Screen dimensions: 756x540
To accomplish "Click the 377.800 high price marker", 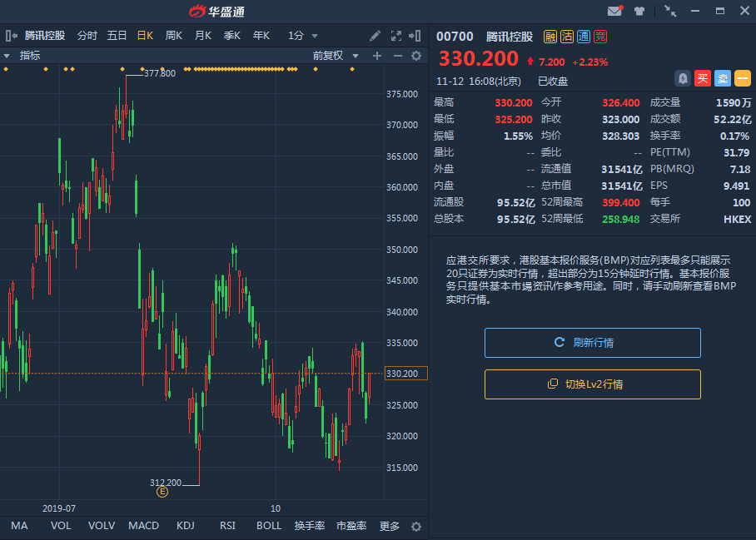I will tap(160, 74).
